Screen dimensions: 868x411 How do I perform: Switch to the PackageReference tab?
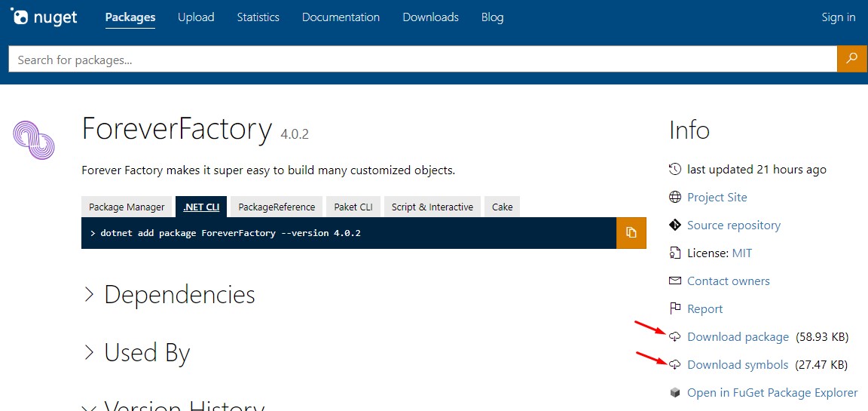(x=277, y=207)
